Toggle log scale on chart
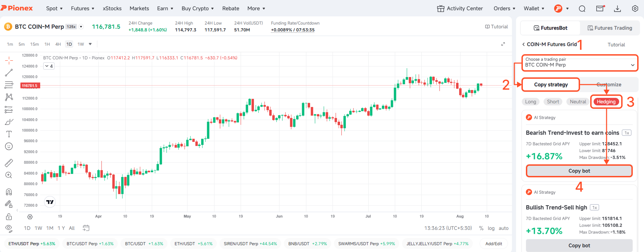The width and height of the screenshot is (644, 252). point(491,228)
